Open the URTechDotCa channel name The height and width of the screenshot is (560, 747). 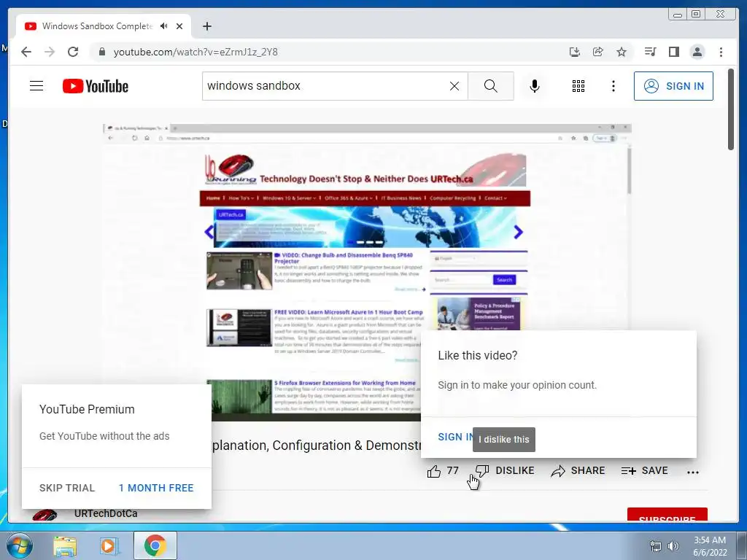[x=106, y=513]
